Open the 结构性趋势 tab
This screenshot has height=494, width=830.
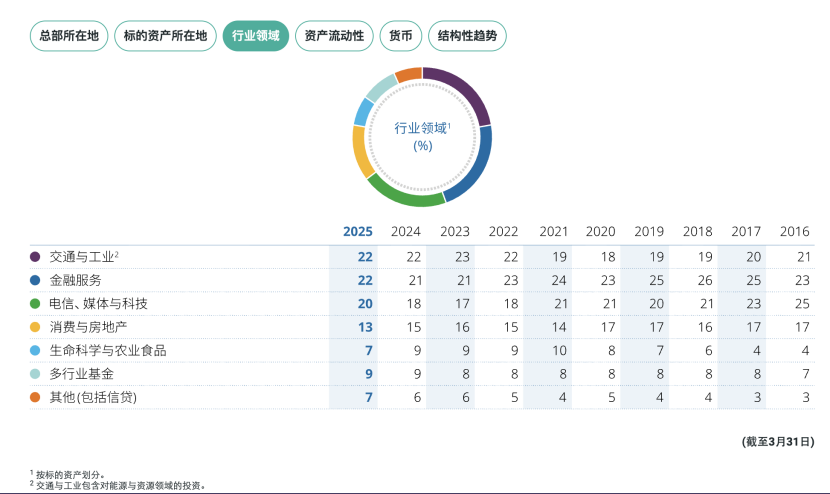[x=467, y=36]
